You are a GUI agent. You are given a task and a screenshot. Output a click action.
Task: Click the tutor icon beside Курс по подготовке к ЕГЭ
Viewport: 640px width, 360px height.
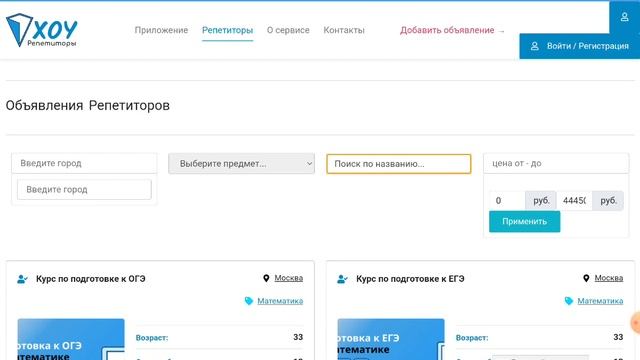(342, 279)
